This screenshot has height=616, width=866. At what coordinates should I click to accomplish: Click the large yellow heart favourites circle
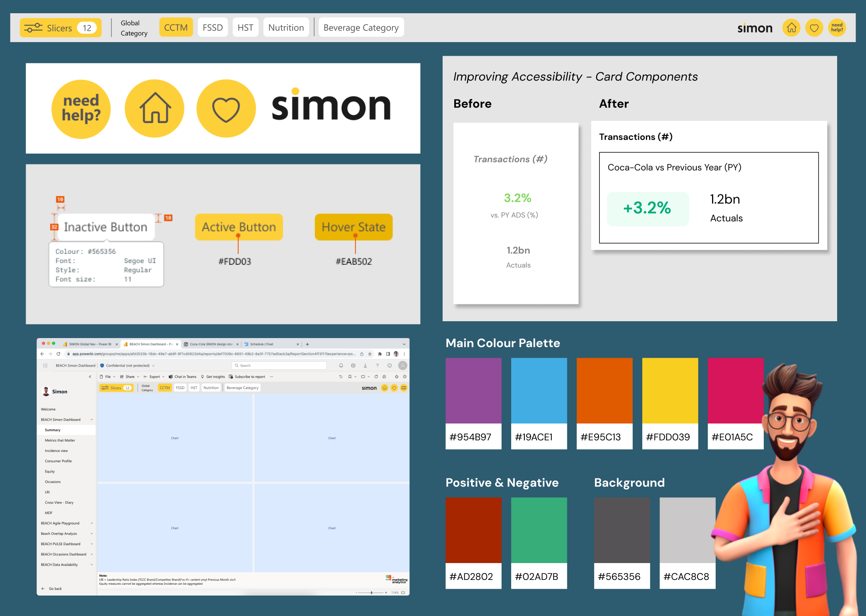(226, 109)
